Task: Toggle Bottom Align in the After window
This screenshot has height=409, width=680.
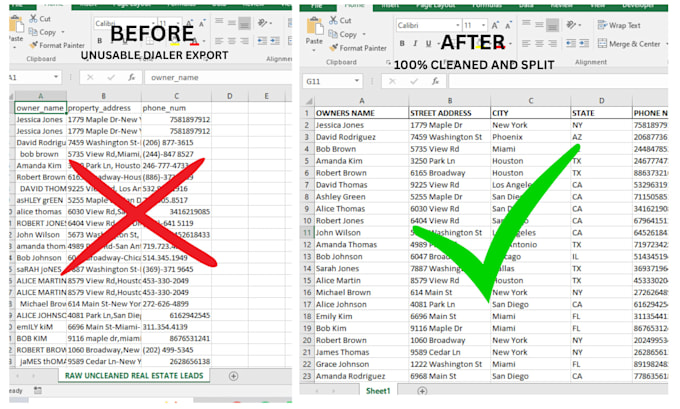Action: pos(552,25)
